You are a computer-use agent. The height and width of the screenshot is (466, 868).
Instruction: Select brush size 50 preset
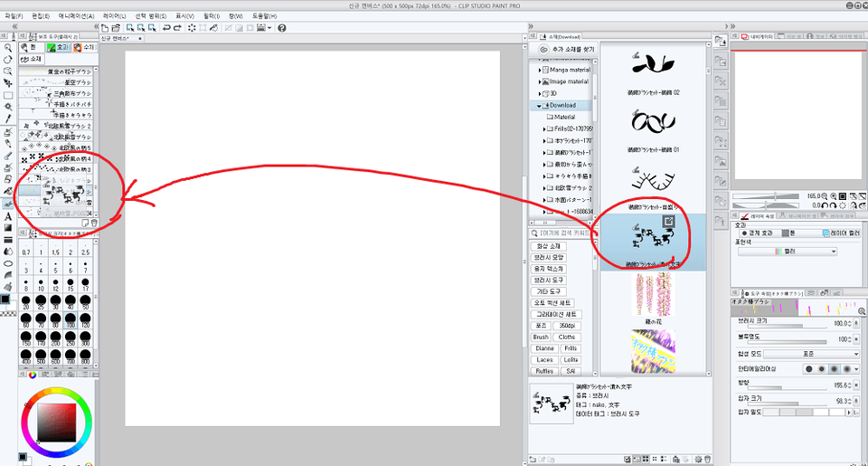click(x=85, y=302)
